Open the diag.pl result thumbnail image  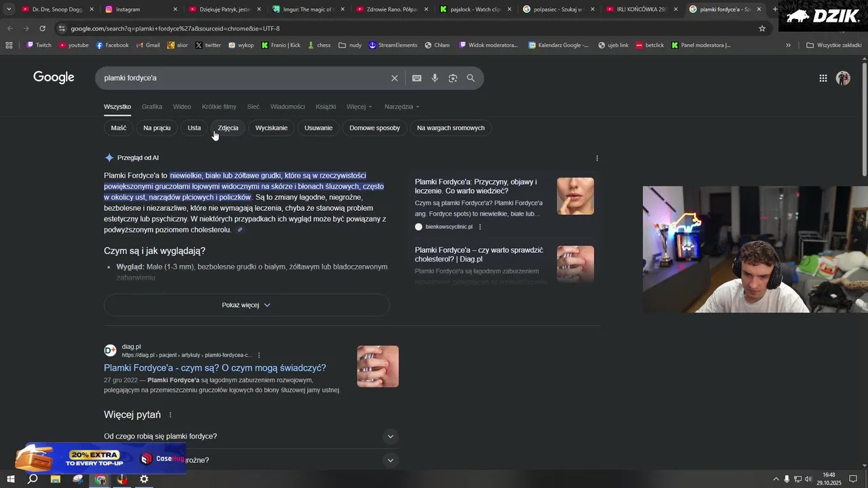click(x=378, y=367)
